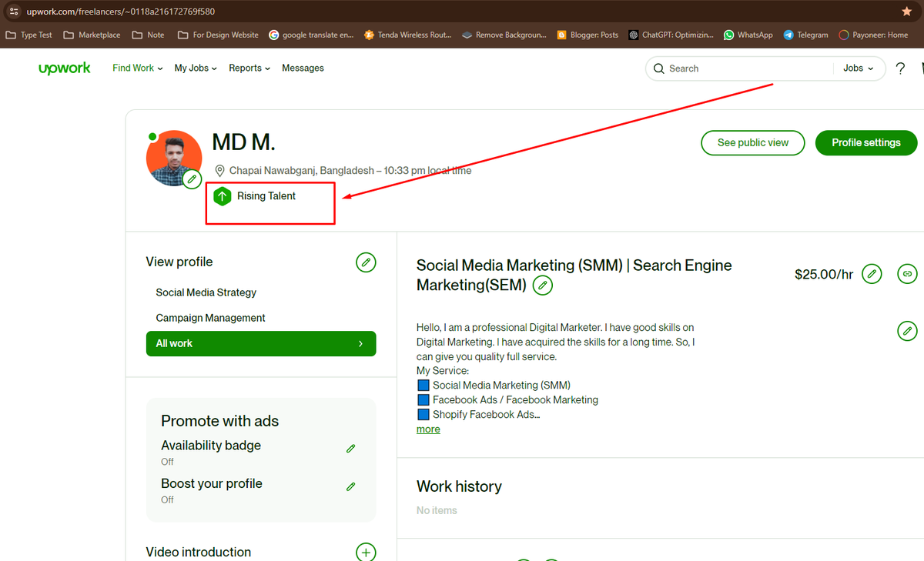Open the Payoneer: Home bookmark

click(x=873, y=35)
